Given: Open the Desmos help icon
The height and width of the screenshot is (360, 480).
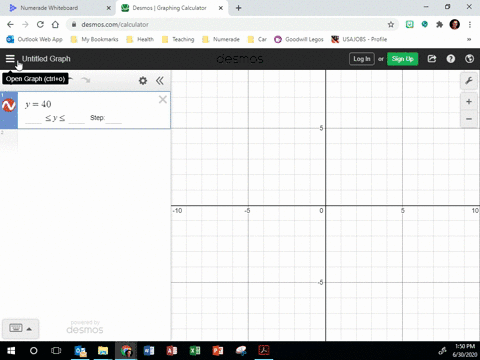Looking at the screenshot, I should coord(451,59).
